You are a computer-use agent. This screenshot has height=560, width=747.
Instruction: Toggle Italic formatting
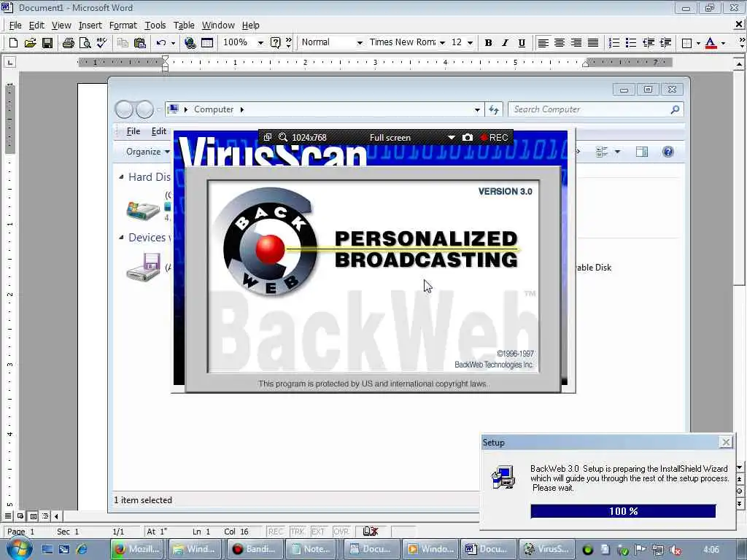tap(505, 43)
